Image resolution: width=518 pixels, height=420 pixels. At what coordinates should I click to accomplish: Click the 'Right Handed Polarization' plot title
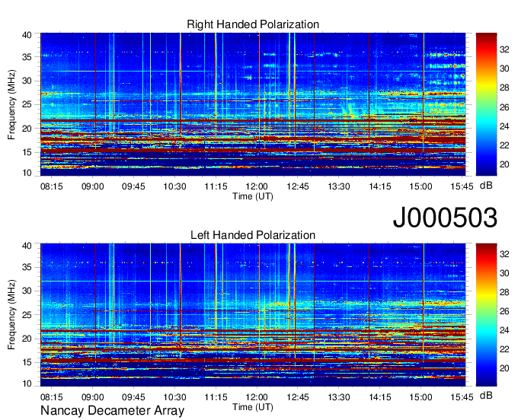tap(253, 24)
